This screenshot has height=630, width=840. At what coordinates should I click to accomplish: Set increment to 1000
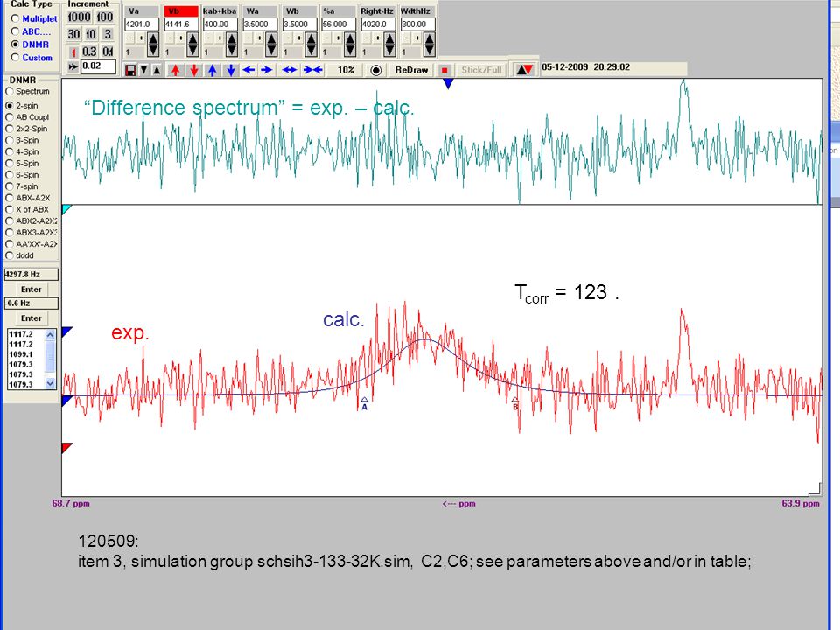79,17
